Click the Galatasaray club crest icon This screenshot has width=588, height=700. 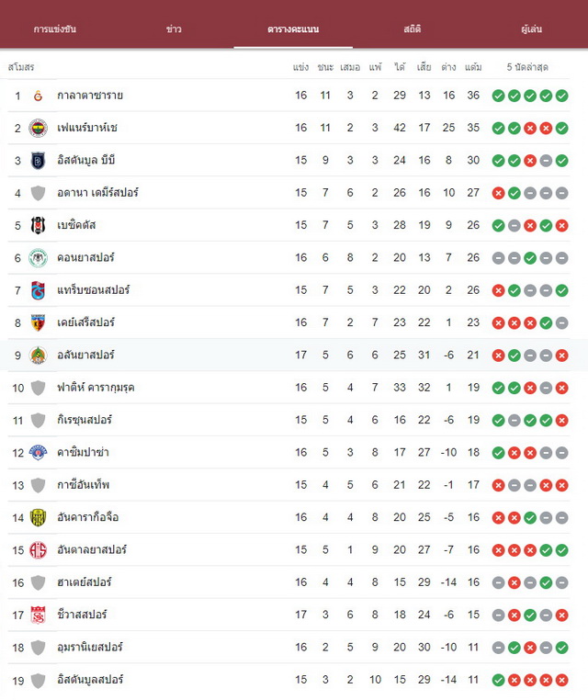tap(38, 96)
